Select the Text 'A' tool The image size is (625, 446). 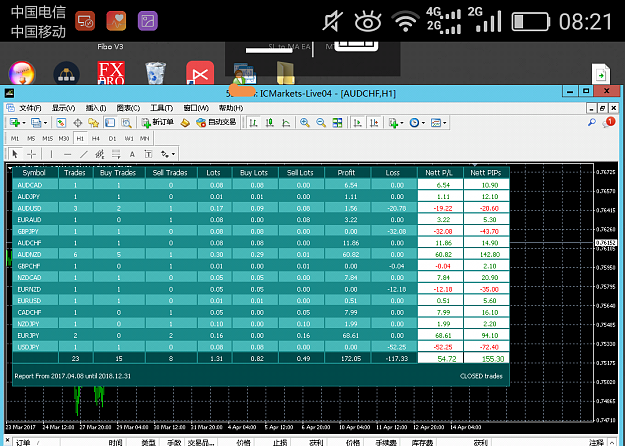pos(132,154)
